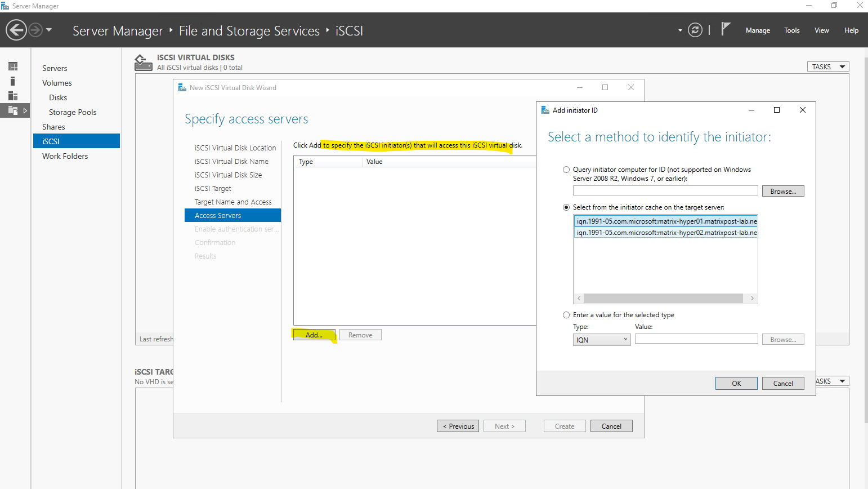Image resolution: width=868 pixels, height=489 pixels.
Task: Open the Manage menu
Action: 758,30
